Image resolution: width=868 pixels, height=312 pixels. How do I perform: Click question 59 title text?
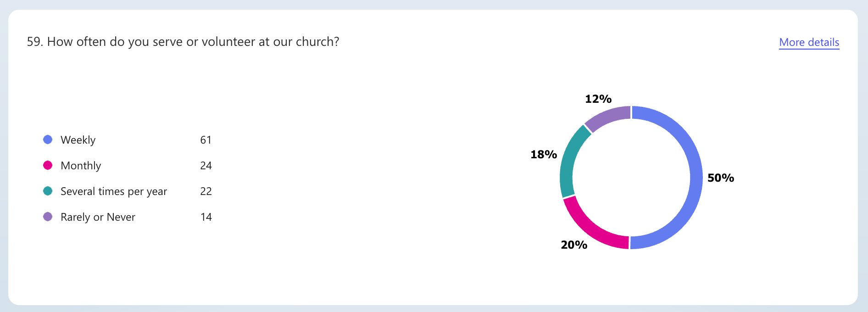click(x=183, y=42)
